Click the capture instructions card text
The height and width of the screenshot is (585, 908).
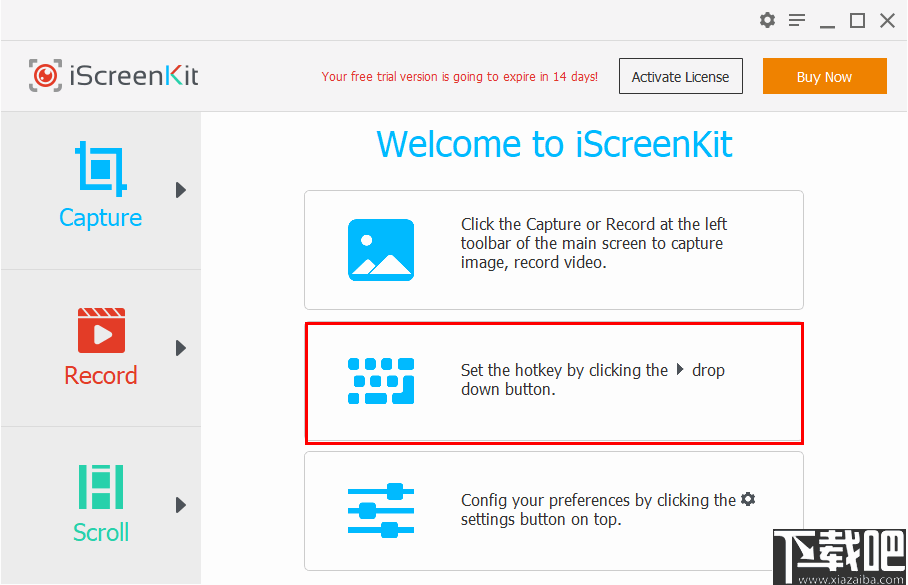coord(594,243)
